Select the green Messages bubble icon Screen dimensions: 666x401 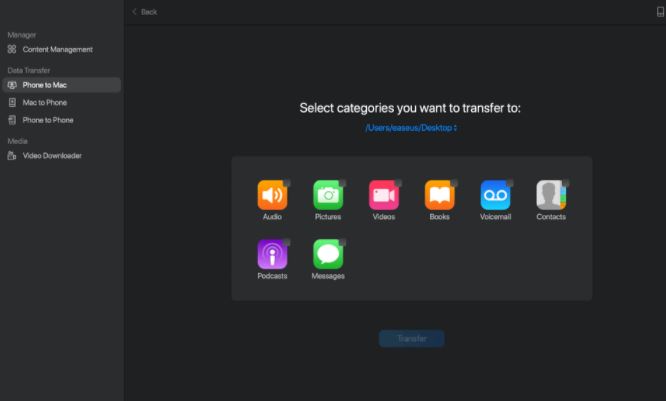(x=327, y=254)
